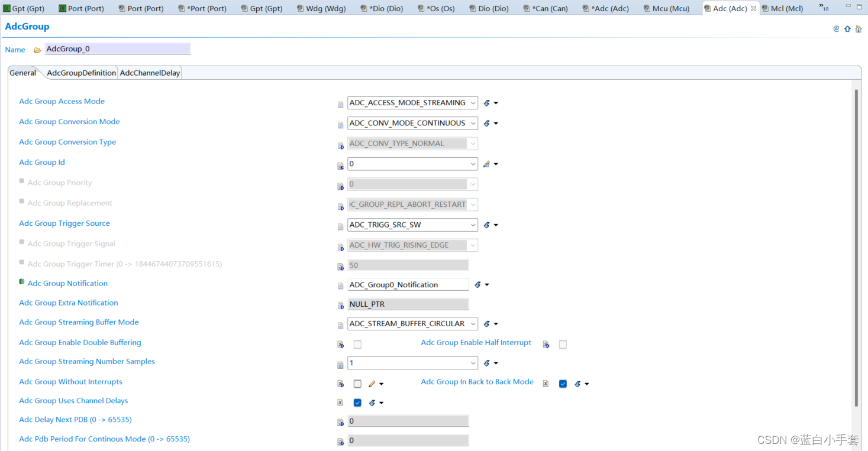
Task: Toggle the enable marker beside Adc Group Trigger Signal
Action: pyautogui.click(x=22, y=242)
